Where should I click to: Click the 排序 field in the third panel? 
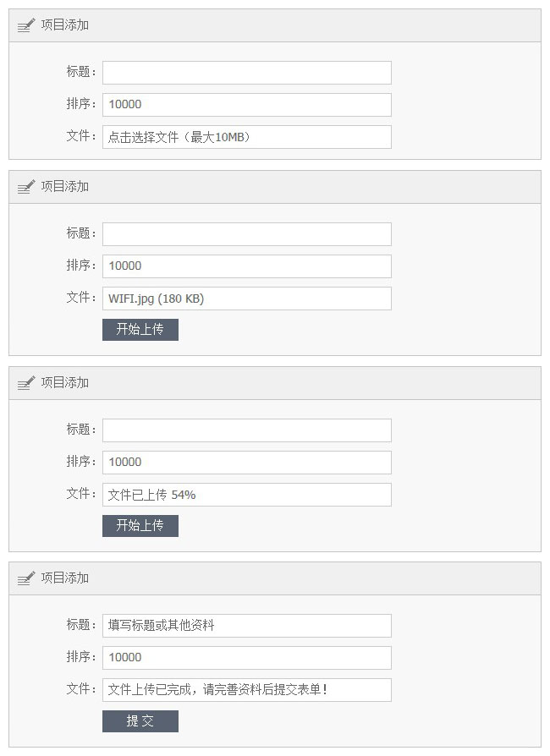[x=246, y=463]
